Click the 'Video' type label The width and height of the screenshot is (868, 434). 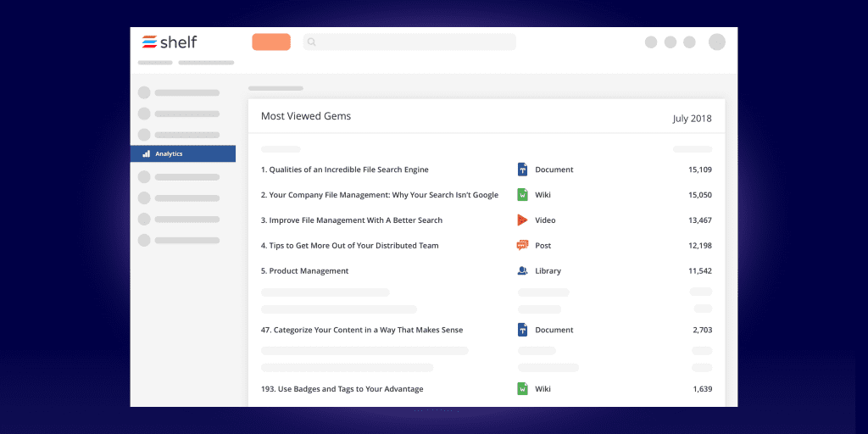tap(545, 220)
